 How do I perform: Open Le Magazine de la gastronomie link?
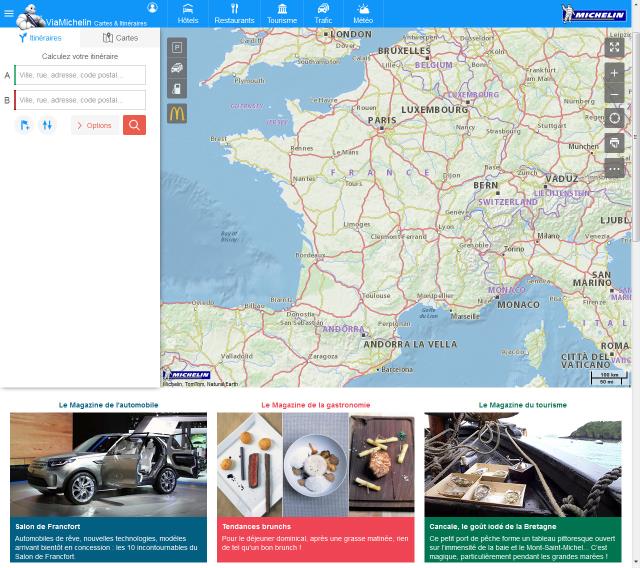316,405
